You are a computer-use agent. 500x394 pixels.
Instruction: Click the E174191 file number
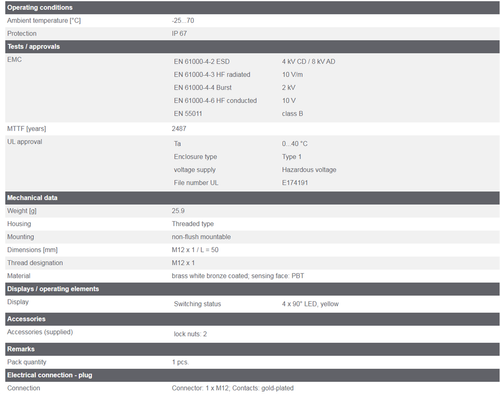pos(295,183)
